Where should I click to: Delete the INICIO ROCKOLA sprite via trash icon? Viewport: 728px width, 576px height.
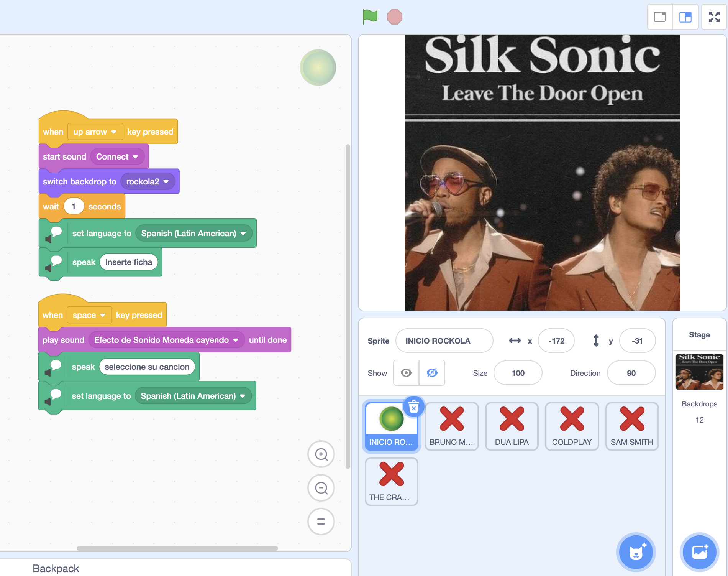click(414, 406)
